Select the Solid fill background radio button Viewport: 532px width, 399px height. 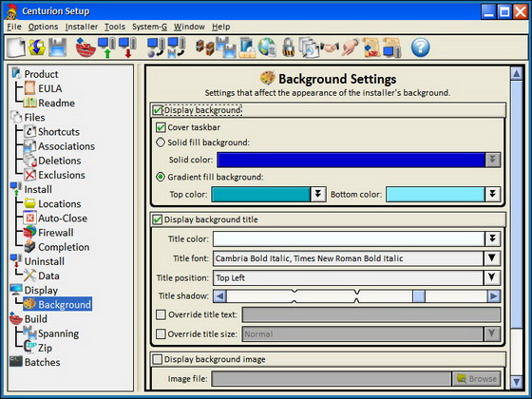161,142
